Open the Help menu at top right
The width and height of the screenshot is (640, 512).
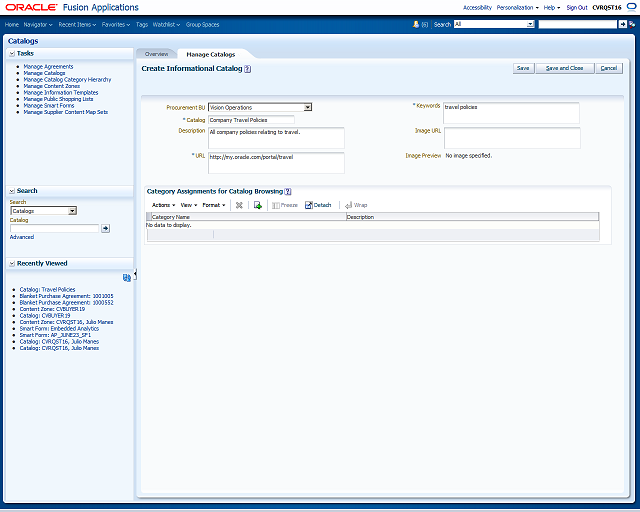551,8
